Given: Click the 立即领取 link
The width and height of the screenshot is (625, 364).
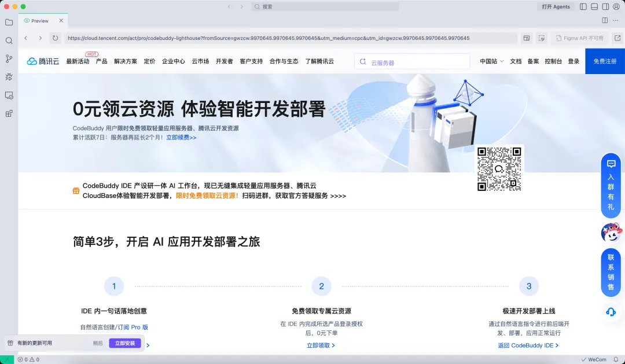Looking at the screenshot, I should pos(321,345).
